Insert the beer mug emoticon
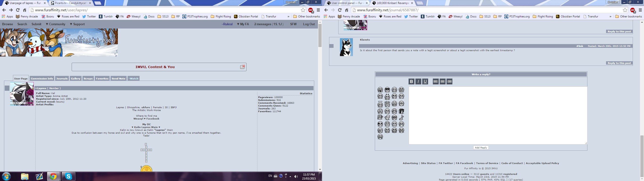Viewport: 644px width, 181px height. tap(380, 117)
